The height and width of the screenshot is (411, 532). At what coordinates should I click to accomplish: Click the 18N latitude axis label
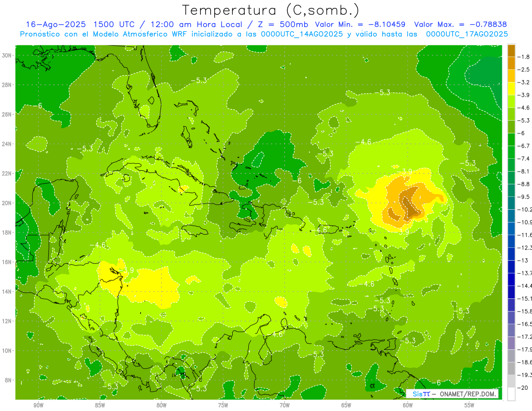pyautogui.click(x=7, y=232)
